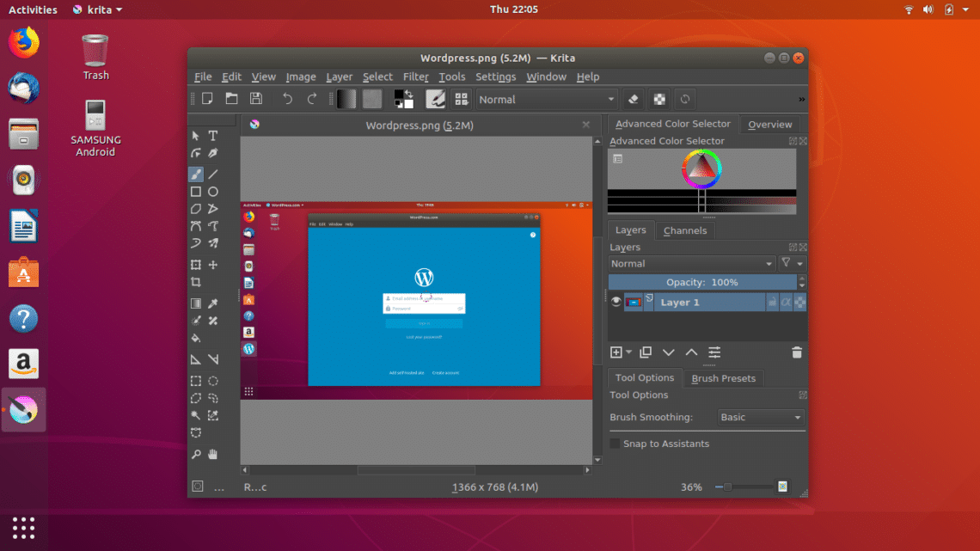Switch to the Channels tab
980x551 pixels.
[x=685, y=230]
